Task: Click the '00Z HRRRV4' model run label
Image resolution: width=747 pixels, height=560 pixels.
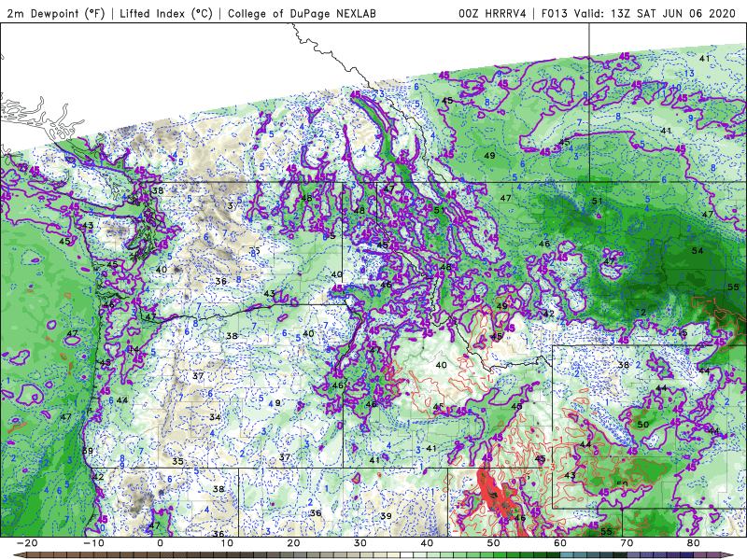Action: (493, 13)
